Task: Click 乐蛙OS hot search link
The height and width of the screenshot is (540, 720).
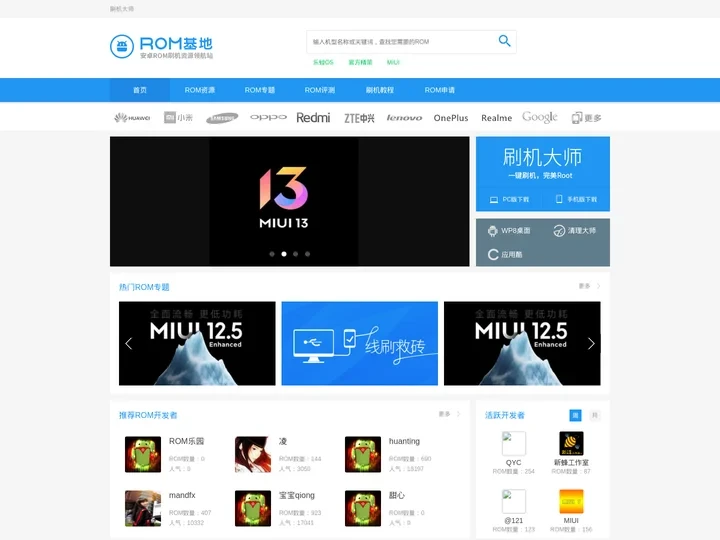Action: coord(323,62)
